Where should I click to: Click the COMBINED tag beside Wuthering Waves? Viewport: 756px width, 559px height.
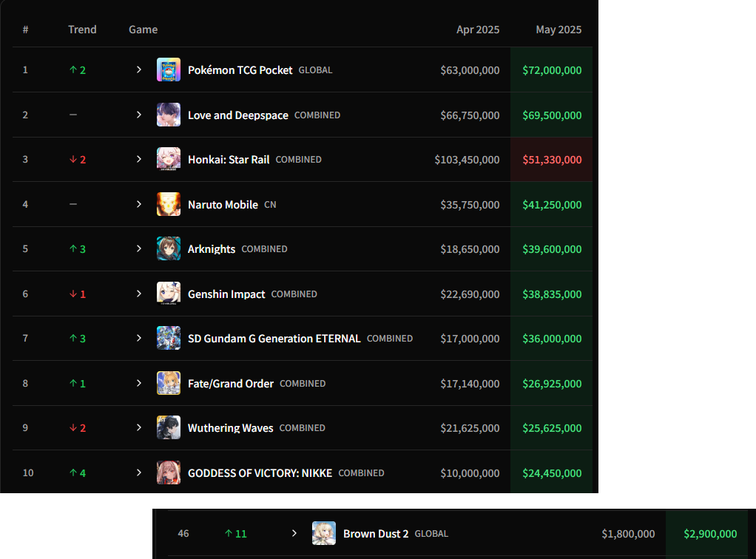tap(303, 428)
